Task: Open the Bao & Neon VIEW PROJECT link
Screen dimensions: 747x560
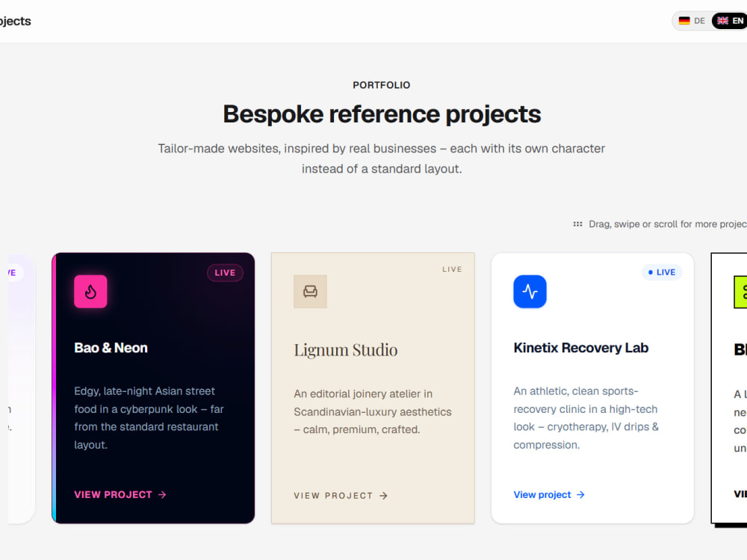Action: click(120, 495)
